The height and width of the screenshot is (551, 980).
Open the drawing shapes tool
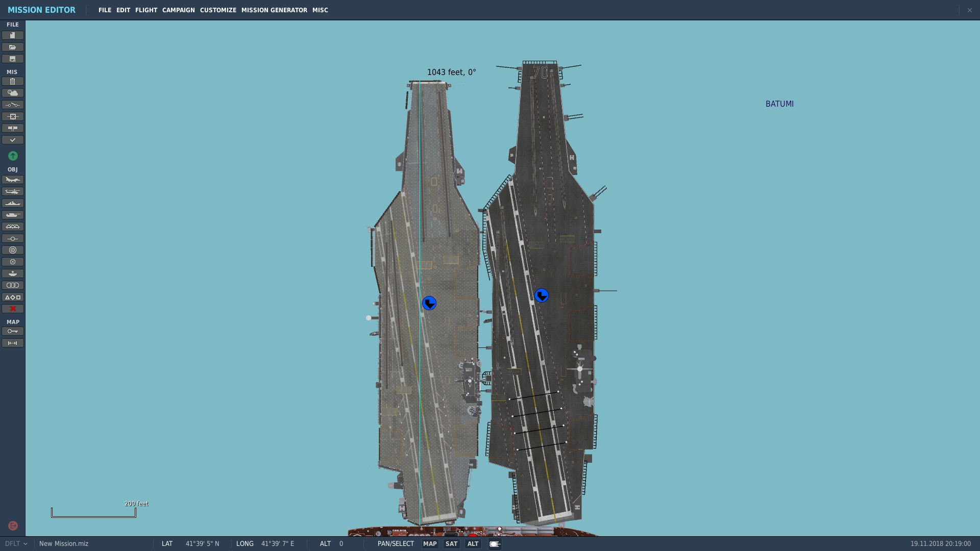(13, 297)
